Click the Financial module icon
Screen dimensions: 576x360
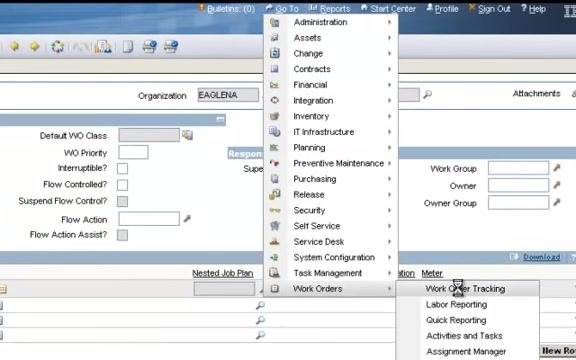point(274,85)
